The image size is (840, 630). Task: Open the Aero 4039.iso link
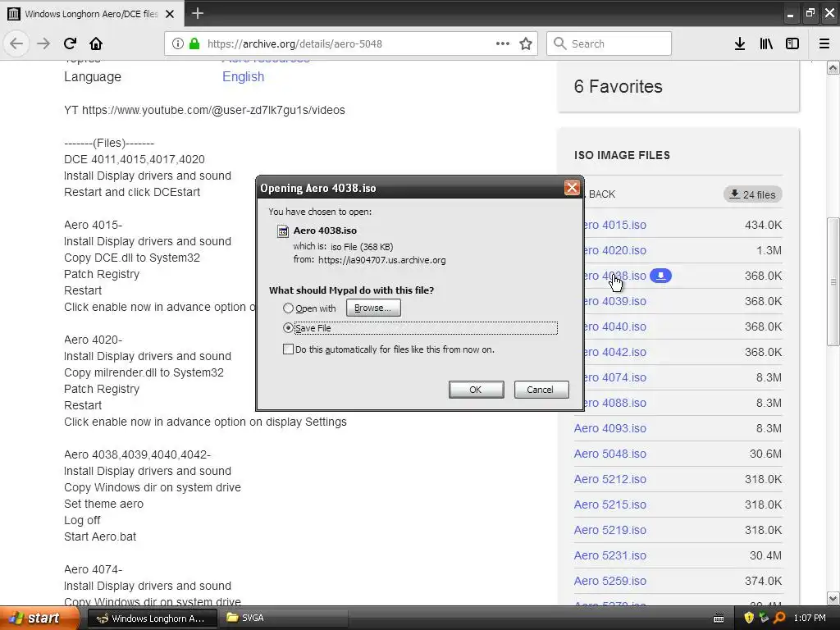point(614,301)
